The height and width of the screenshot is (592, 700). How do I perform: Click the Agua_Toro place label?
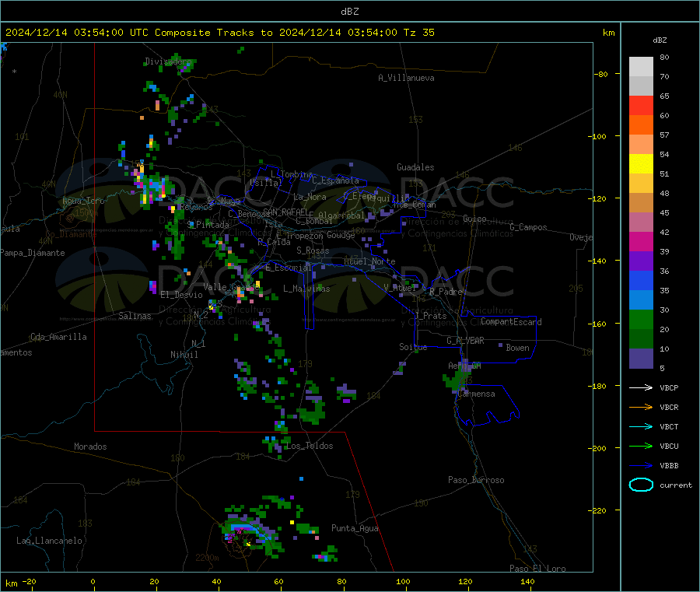tap(83, 201)
